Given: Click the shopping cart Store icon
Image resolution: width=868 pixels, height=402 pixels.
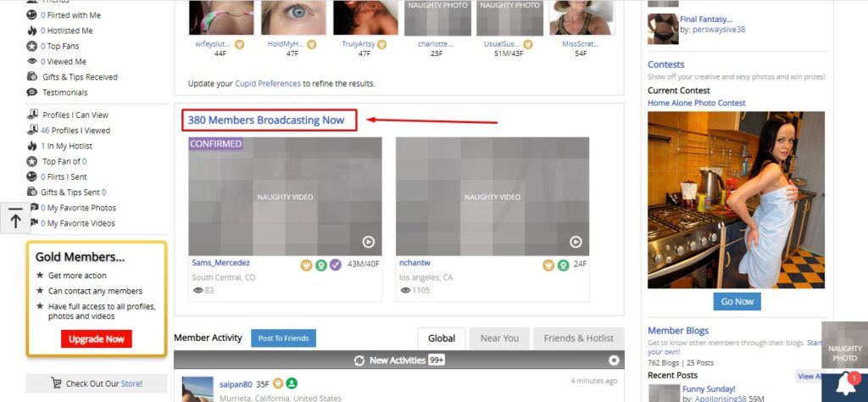Looking at the screenshot, I should (58, 384).
